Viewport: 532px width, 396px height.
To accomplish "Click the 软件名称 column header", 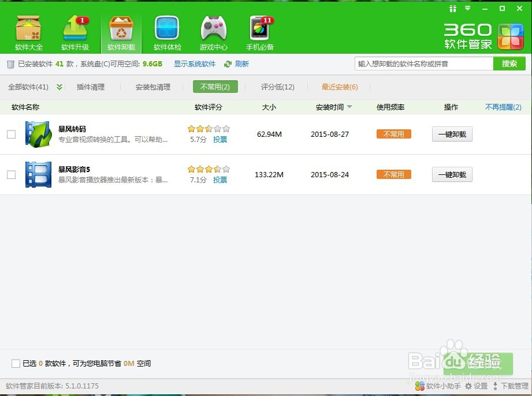I will coord(25,107).
